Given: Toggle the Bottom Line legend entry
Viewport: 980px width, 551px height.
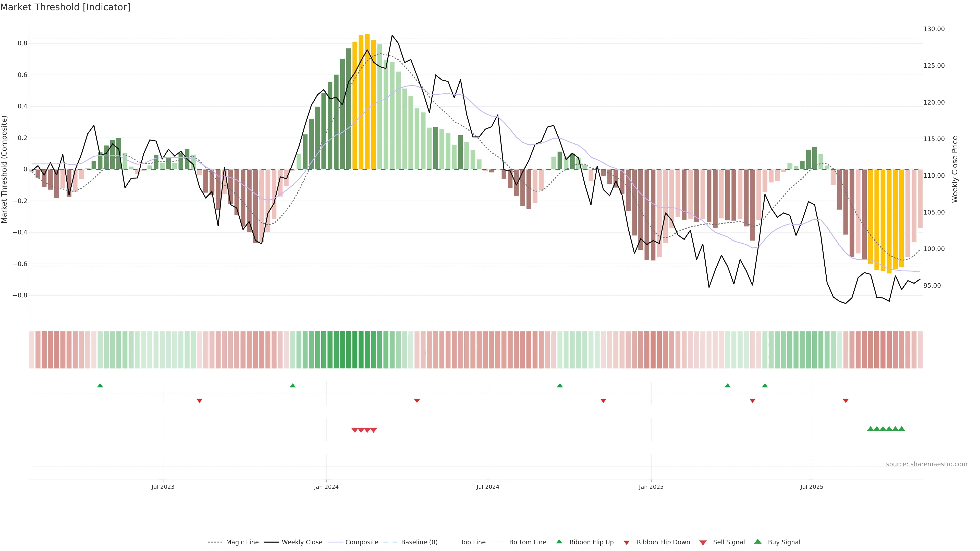Looking at the screenshot, I should [x=527, y=542].
